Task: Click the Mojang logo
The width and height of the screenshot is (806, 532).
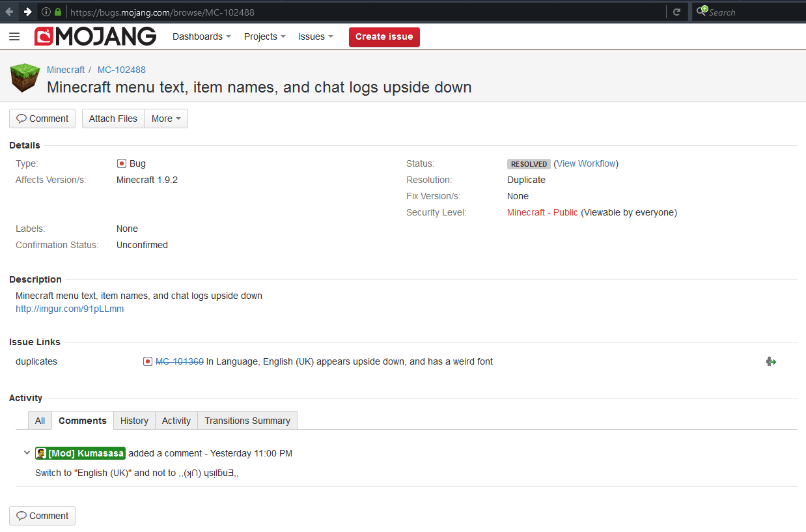Action: tap(96, 37)
